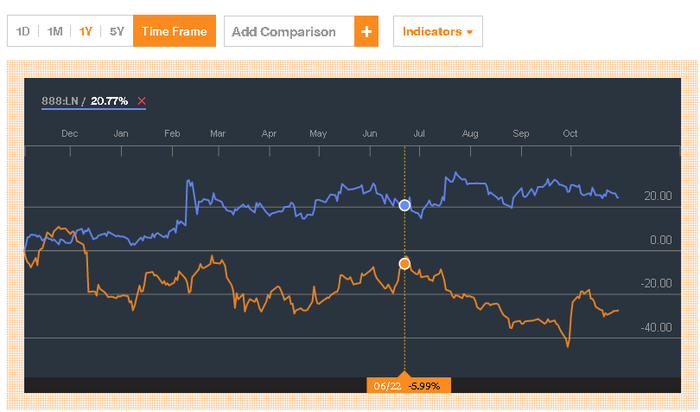Image resolution: width=700 pixels, height=412 pixels.
Task: Select the 1M time range
Action: 55,31
